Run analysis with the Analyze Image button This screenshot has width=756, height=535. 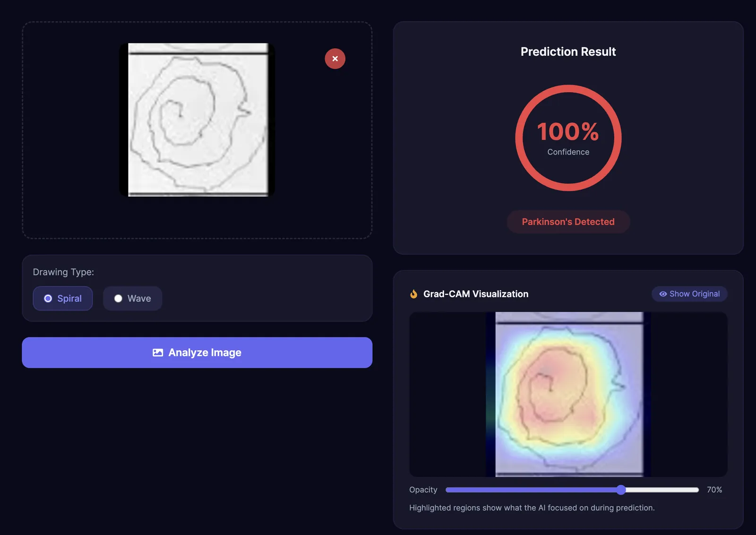197,353
